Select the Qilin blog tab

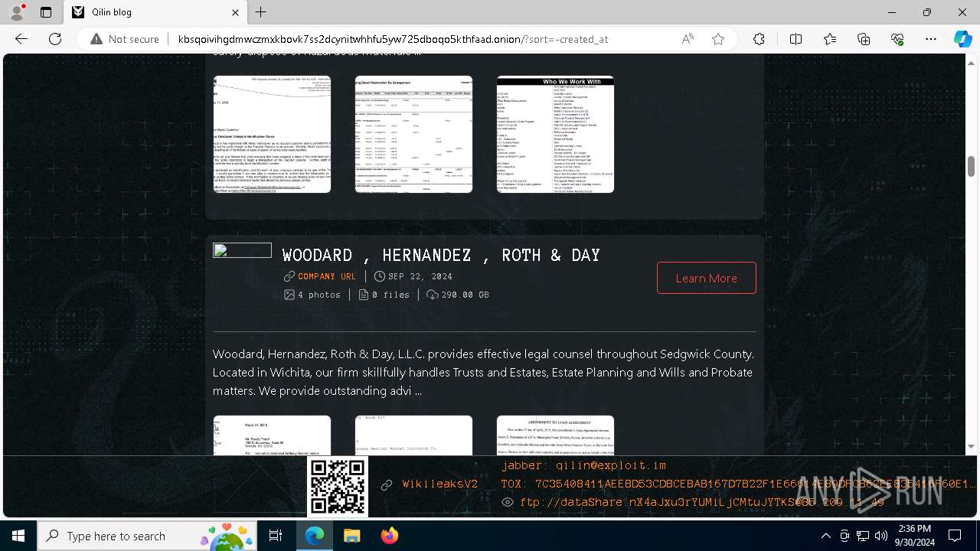[155, 12]
